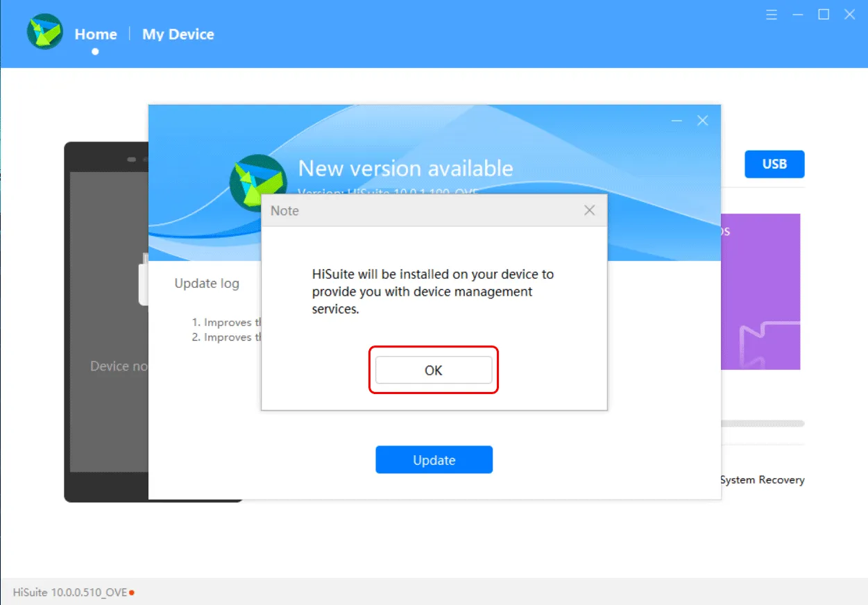Image resolution: width=868 pixels, height=605 pixels.
Task: Click the HiSuite 10.0.0.510_OVE version text
Action: 70,593
